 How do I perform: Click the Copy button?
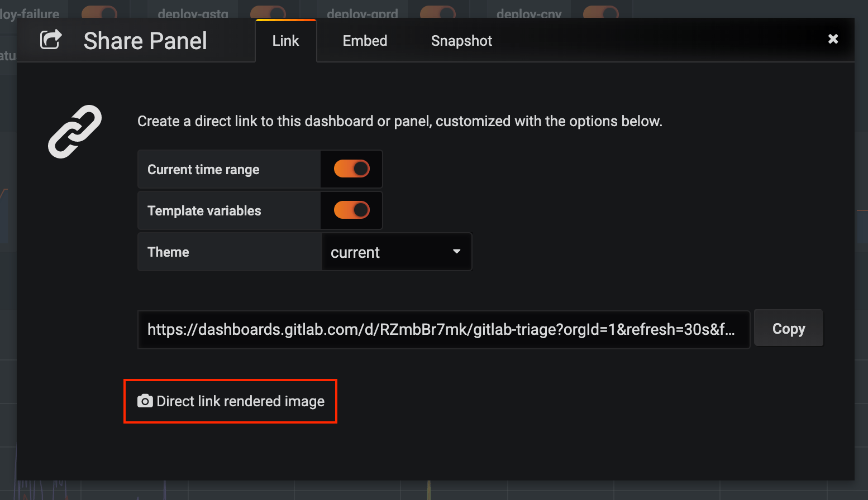[x=788, y=328]
